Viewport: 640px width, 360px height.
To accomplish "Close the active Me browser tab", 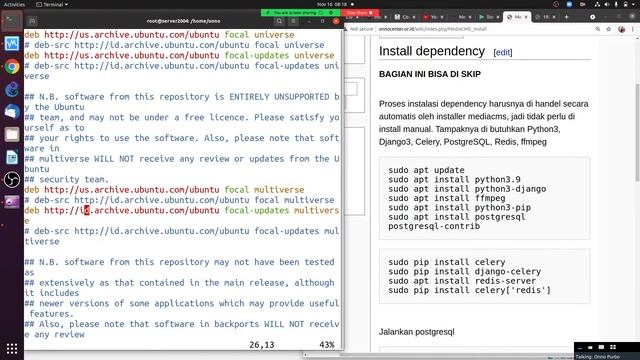I will (x=526, y=17).
